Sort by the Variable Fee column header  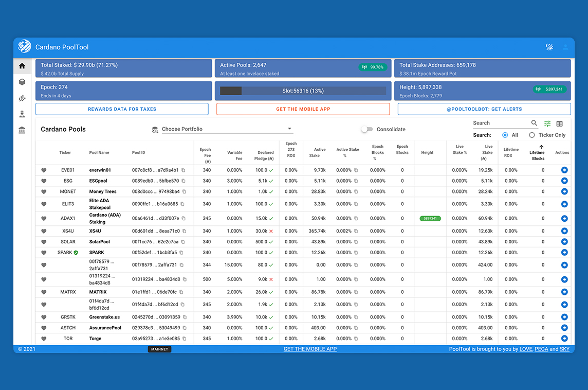(235, 155)
